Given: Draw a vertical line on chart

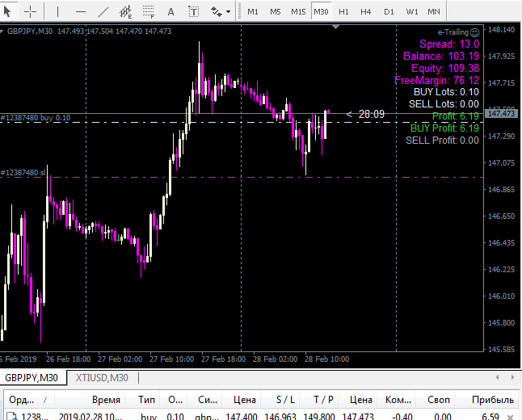Looking at the screenshot, I should coord(57,11).
